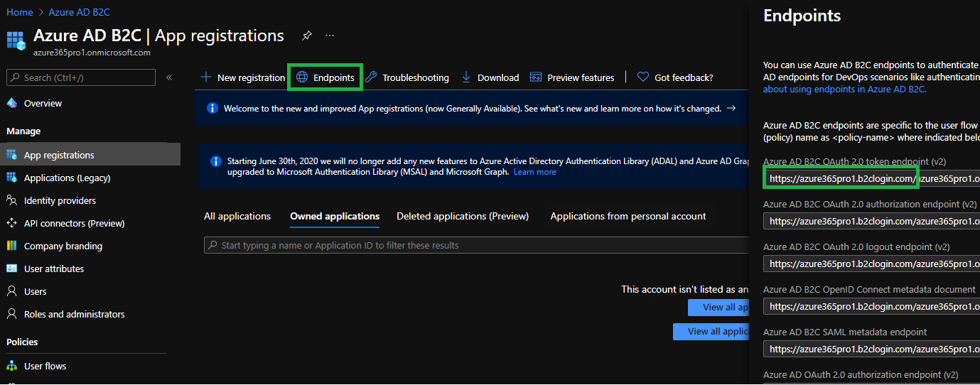
Task: Click the App registrations sidebar icon
Action: point(11,155)
